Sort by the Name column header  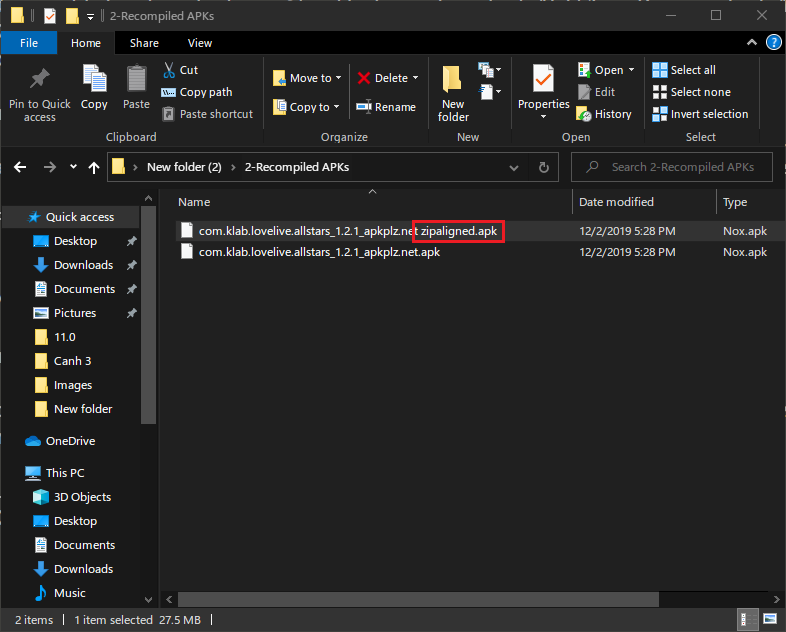pos(372,202)
